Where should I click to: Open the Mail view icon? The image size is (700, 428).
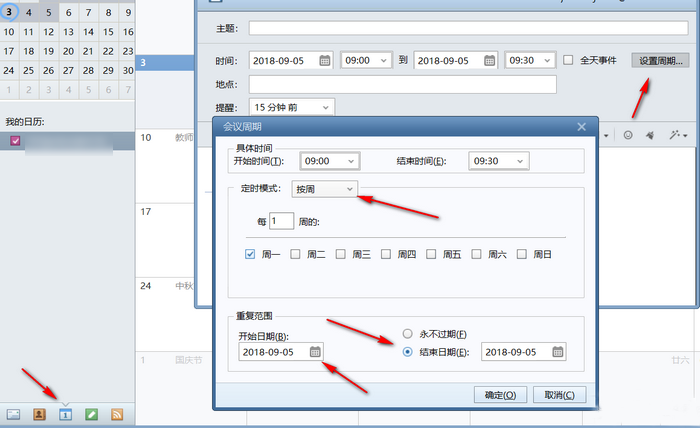coord(14,413)
